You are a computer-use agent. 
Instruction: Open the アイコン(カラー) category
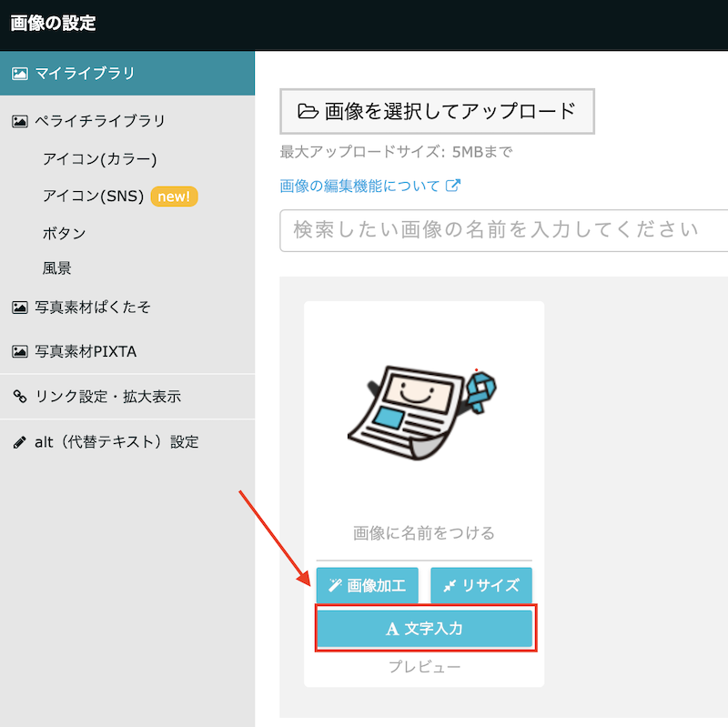(x=100, y=159)
